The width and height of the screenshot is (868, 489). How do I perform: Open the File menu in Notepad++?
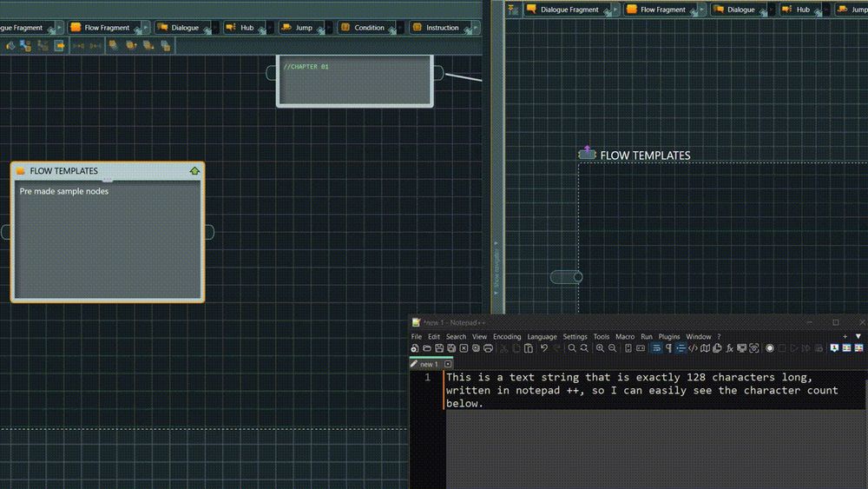(x=417, y=337)
